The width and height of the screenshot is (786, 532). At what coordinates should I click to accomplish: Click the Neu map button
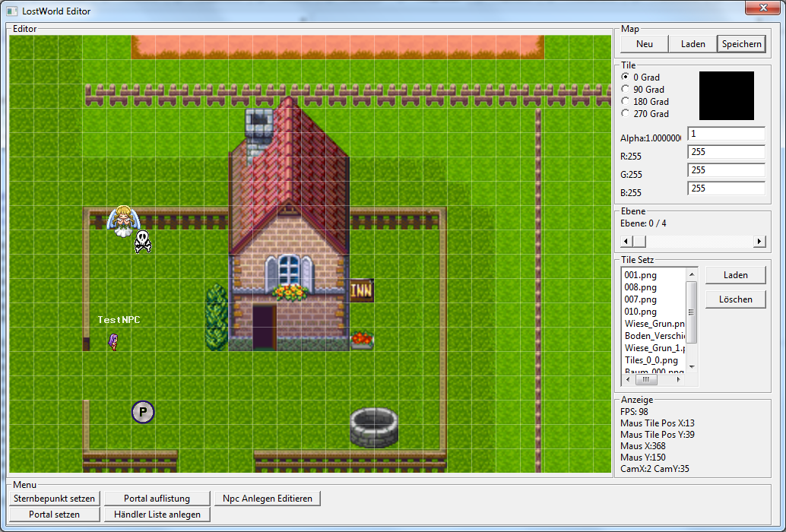[644, 44]
